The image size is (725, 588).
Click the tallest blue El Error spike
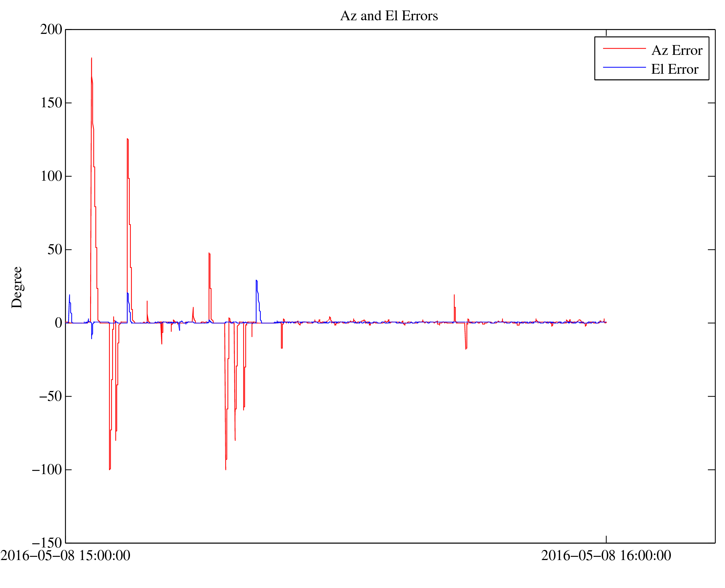point(256,282)
